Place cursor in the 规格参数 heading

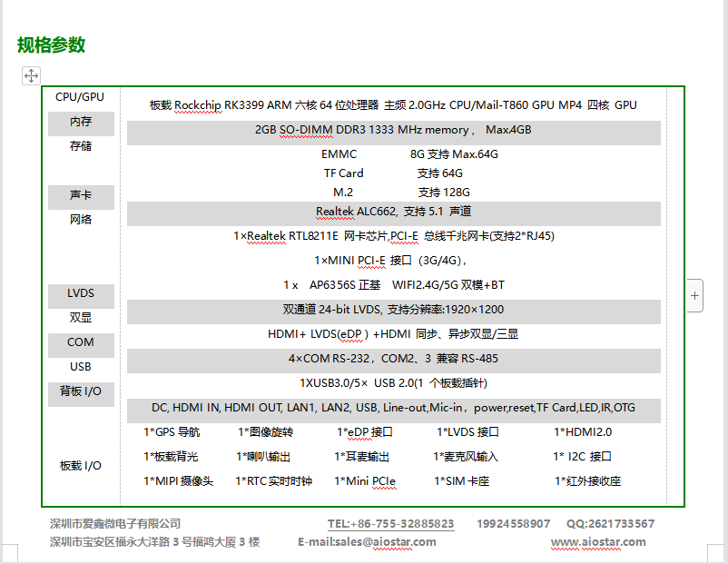pos(52,45)
